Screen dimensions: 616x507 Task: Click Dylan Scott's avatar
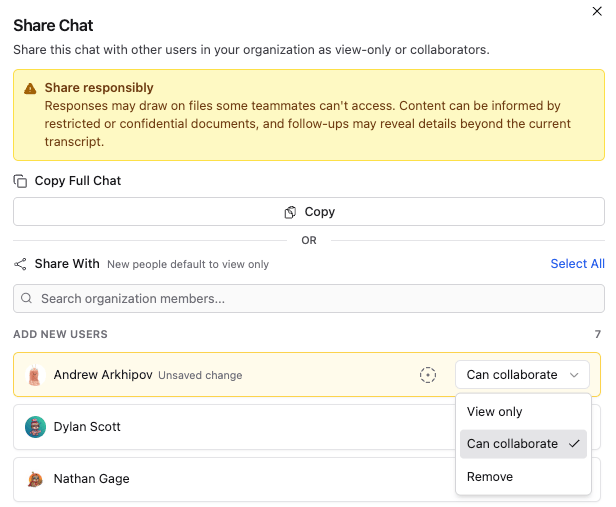pyautogui.click(x=35, y=427)
